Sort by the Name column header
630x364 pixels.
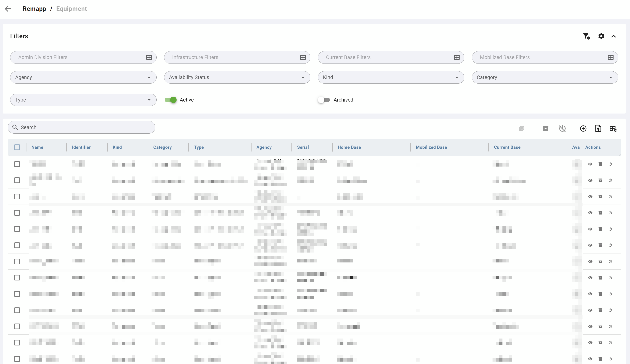click(x=37, y=147)
